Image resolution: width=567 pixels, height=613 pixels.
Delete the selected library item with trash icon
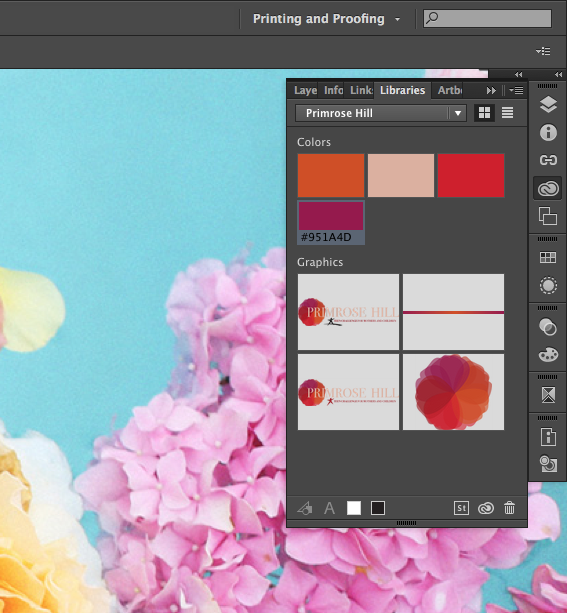pos(510,508)
